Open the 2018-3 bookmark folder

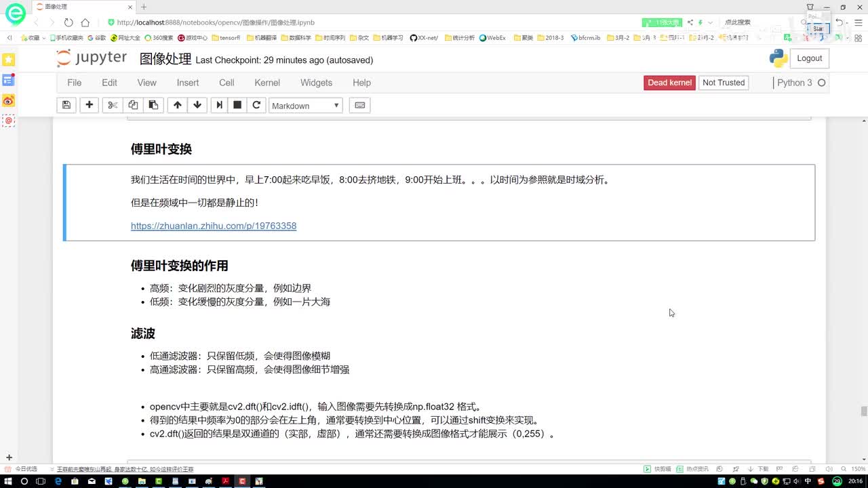(x=550, y=38)
